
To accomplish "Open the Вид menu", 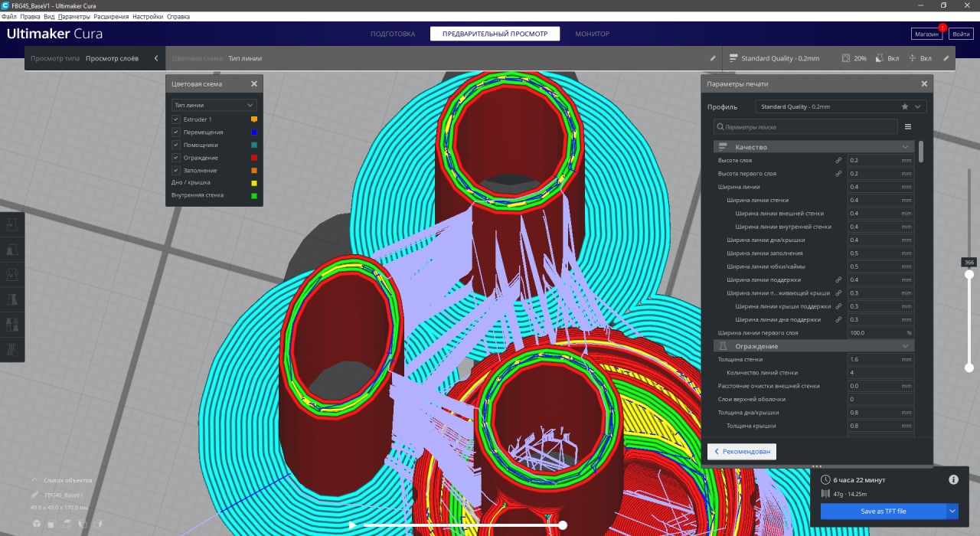I will click(49, 16).
